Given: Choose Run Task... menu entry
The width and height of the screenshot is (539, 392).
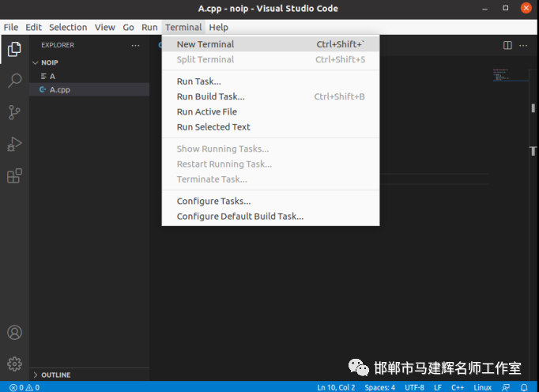Looking at the screenshot, I should 270,81.
